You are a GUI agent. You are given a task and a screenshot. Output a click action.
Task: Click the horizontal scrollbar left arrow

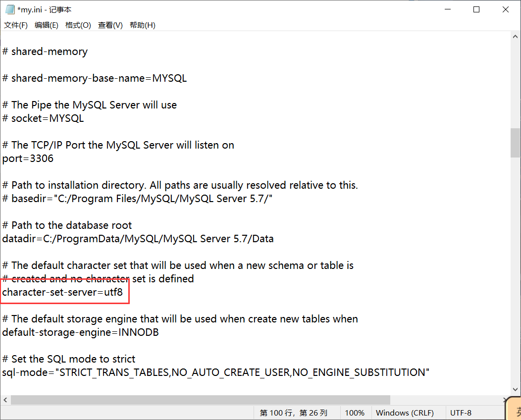tap(5, 400)
